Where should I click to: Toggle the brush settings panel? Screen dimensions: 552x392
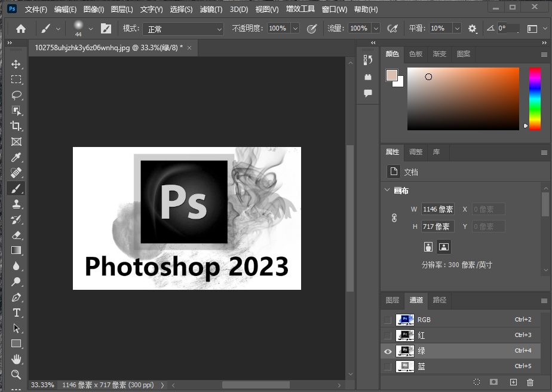coord(106,29)
